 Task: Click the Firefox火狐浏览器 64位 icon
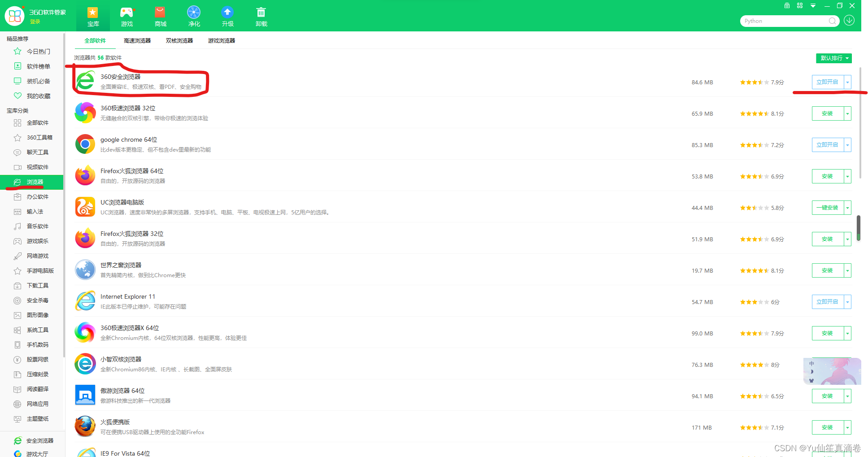pyautogui.click(x=85, y=175)
